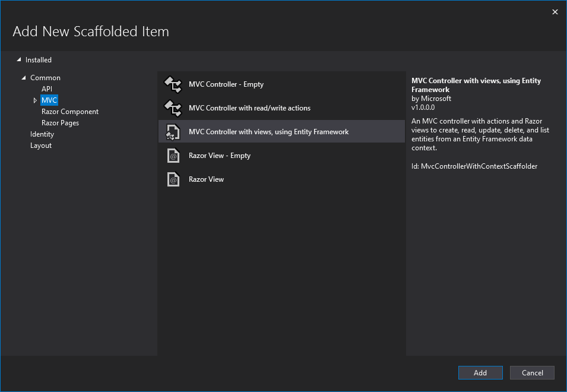Select MVC Controller - Empty template

coord(226,84)
